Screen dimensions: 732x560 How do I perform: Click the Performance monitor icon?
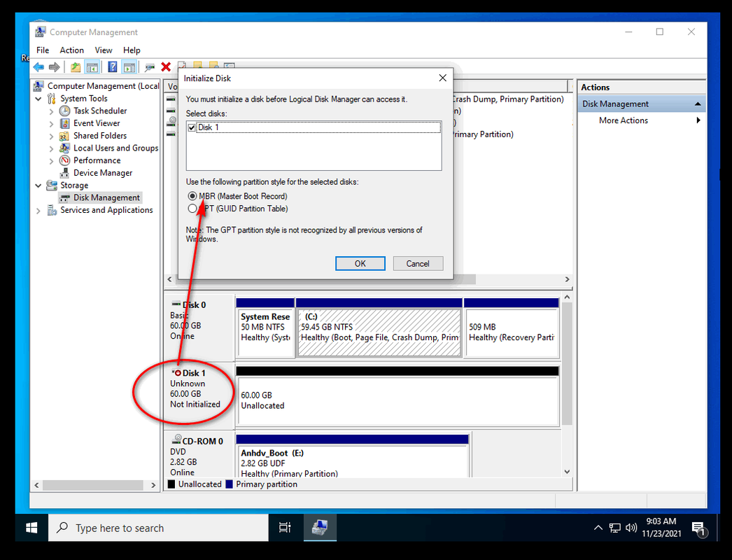tap(64, 161)
